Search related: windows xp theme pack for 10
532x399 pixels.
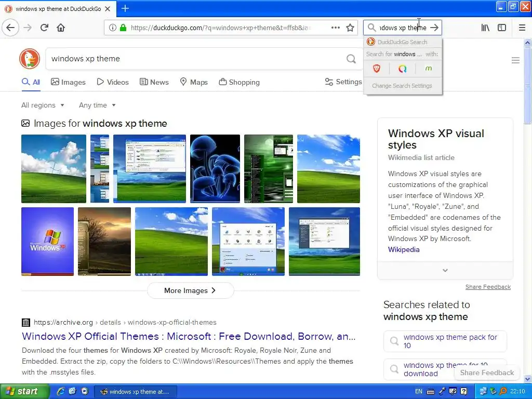445,341
